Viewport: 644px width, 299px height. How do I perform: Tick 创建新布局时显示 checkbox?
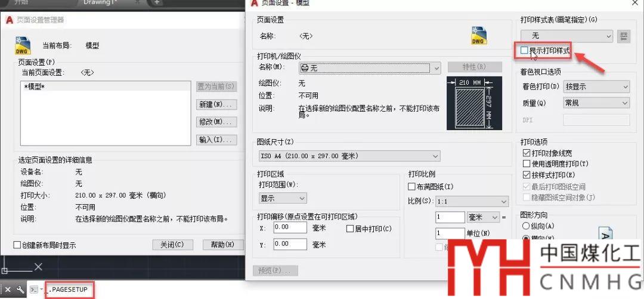point(17,245)
